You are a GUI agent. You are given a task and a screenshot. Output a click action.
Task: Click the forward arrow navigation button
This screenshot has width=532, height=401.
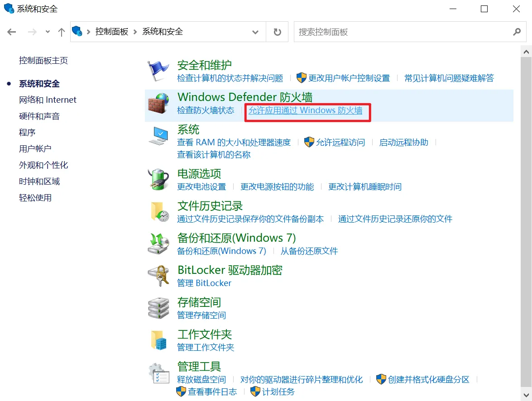point(32,32)
